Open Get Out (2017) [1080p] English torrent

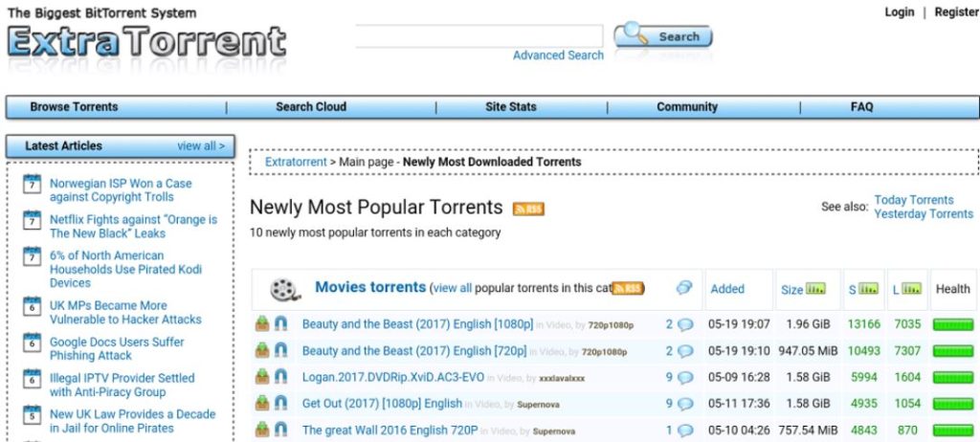coord(382,404)
